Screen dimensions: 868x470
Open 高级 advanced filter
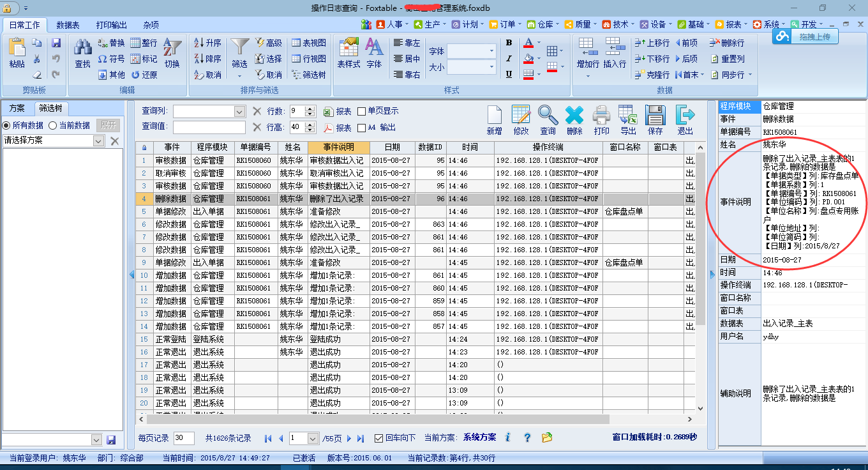pyautogui.click(x=268, y=43)
